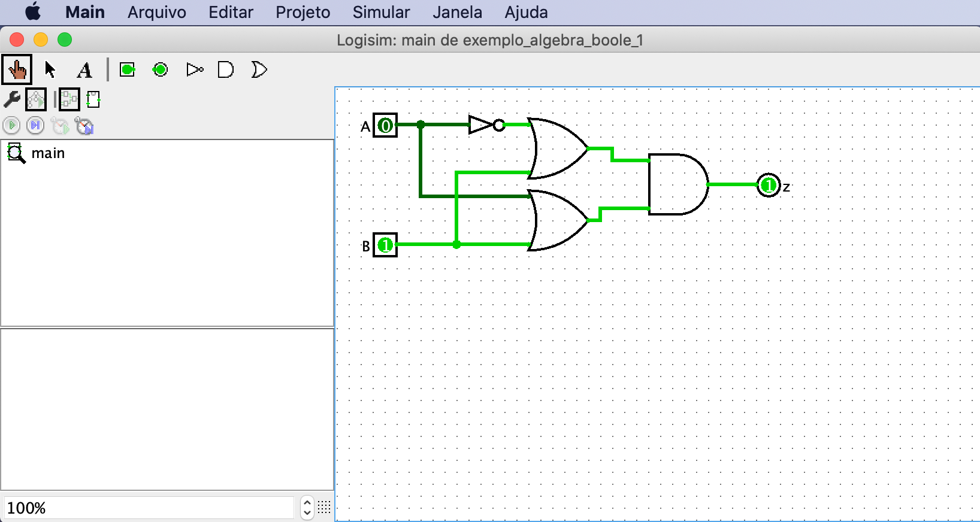This screenshot has height=522, width=980.
Task: Minimize the Logisim window
Action: pyautogui.click(x=41, y=40)
